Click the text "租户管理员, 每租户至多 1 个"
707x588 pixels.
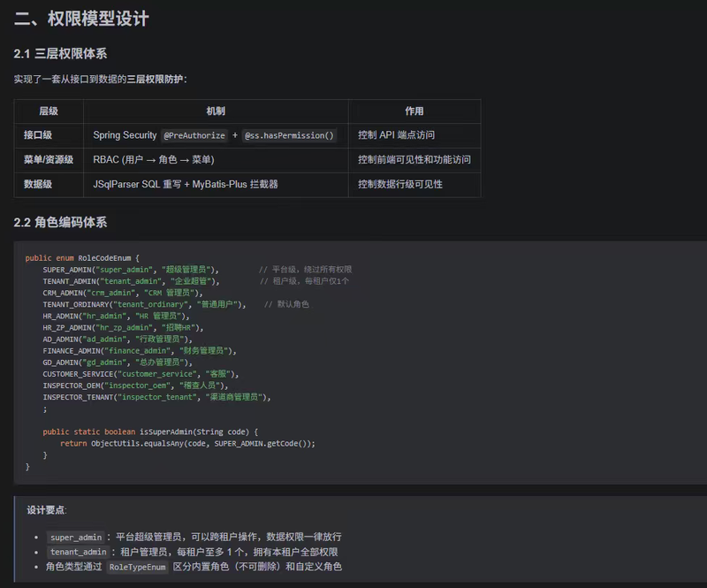coord(184,552)
